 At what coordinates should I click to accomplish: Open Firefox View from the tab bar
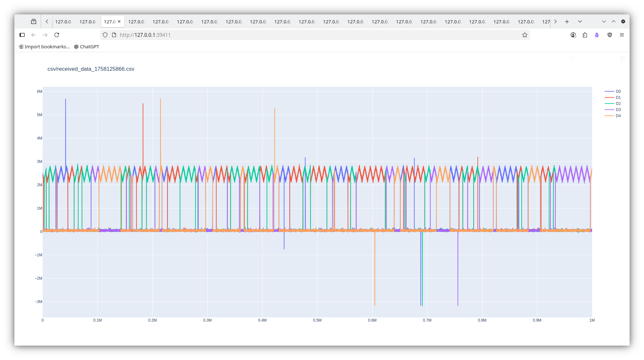(x=34, y=21)
